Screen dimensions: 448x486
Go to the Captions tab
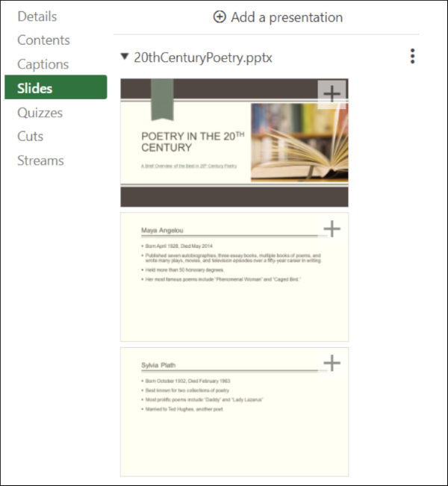pyautogui.click(x=43, y=64)
